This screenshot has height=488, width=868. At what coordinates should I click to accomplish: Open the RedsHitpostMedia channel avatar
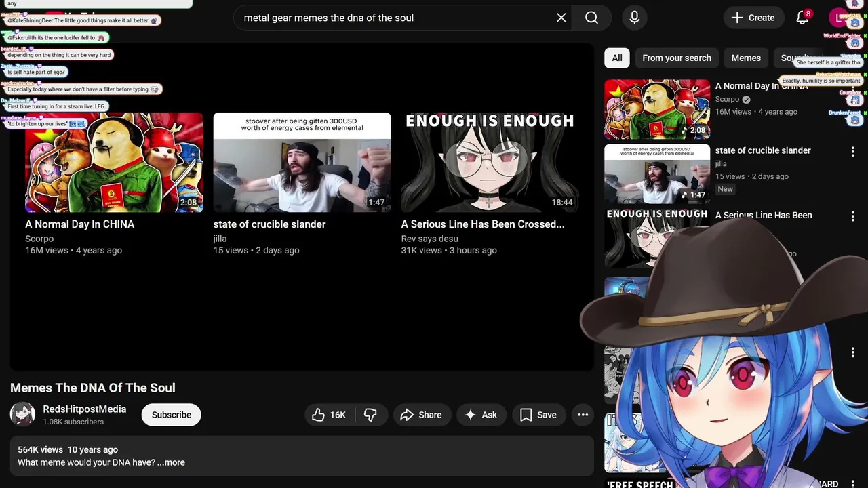pyautogui.click(x=22, y=414)
